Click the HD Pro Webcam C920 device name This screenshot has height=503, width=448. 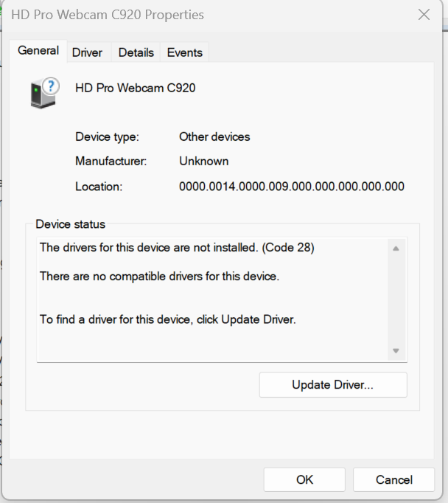click(136, 88)
